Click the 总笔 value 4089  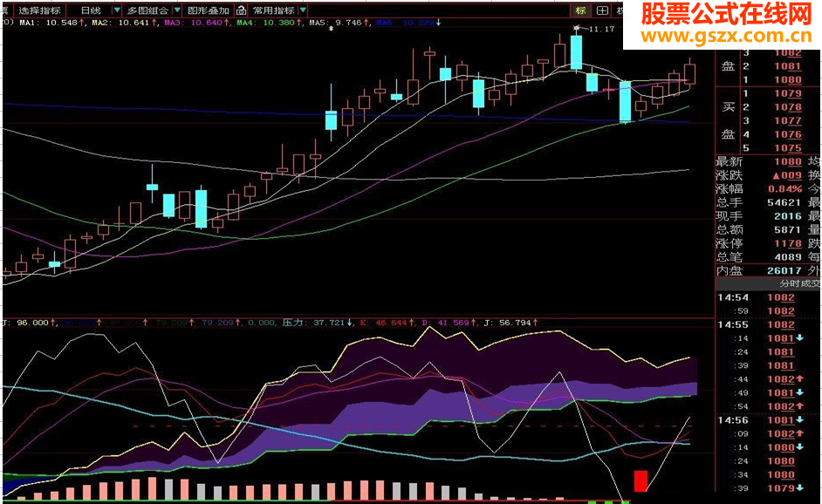pyautogui.click(x=788, y=256)
